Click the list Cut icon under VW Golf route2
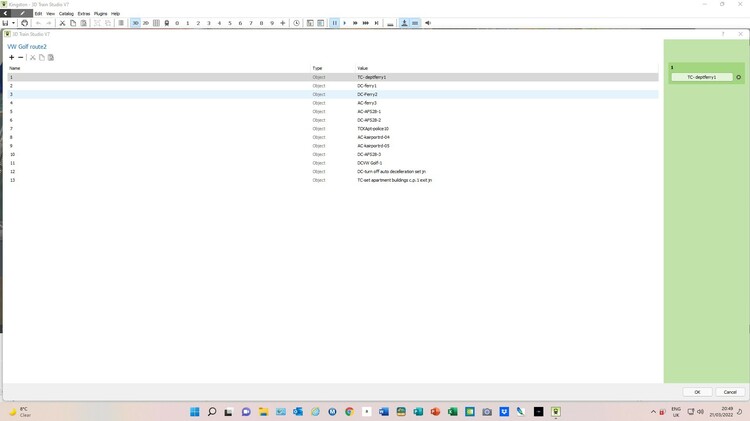 33,57
